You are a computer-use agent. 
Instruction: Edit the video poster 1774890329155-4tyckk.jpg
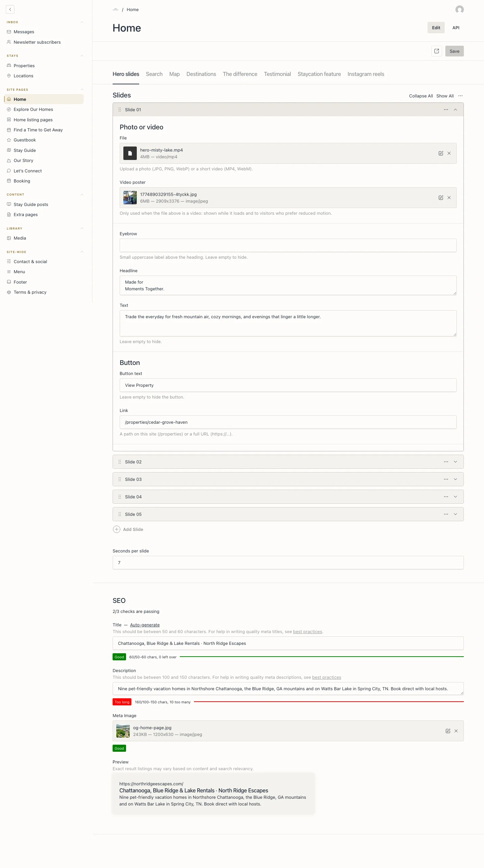click(x=441, y=198)
